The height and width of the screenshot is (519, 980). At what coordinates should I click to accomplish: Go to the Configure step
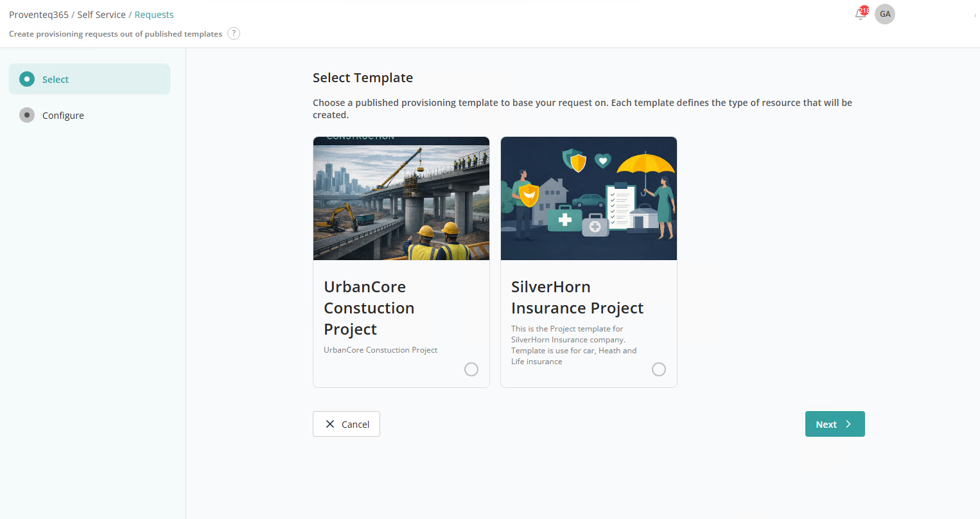pyautogui.click(x=89, y=115)
